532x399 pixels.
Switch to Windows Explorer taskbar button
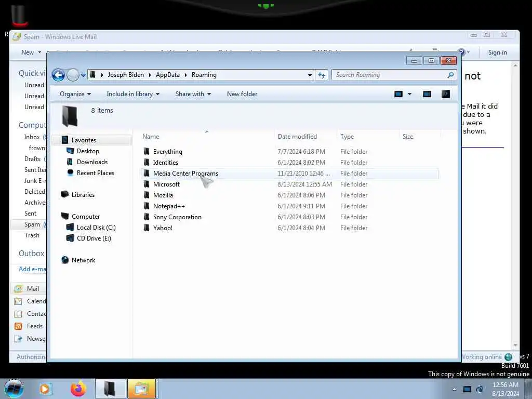[x=110, y=389]
